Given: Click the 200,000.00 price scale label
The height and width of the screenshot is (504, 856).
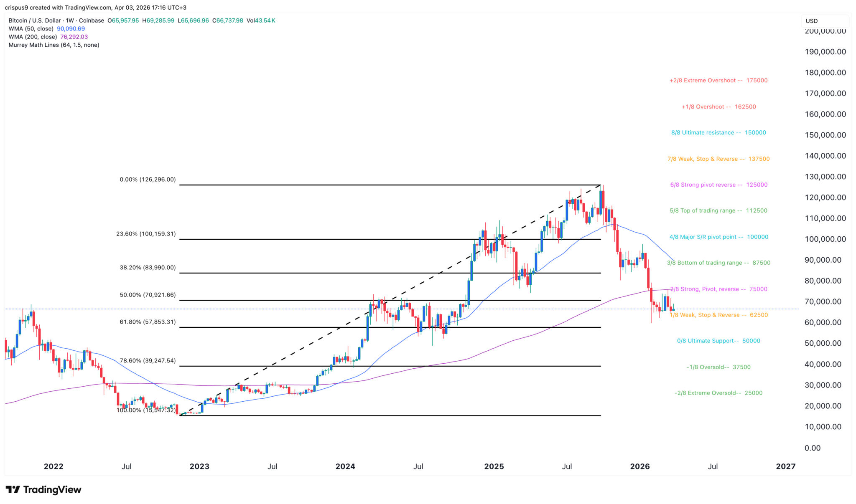Looking at the screenshot, I should click(x=825, y=31).
